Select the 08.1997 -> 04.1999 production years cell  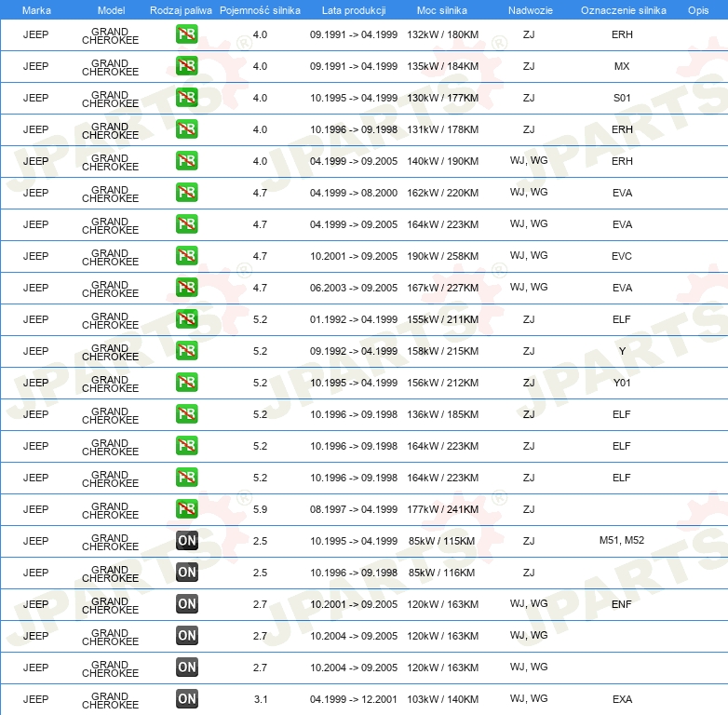[354, 509]
